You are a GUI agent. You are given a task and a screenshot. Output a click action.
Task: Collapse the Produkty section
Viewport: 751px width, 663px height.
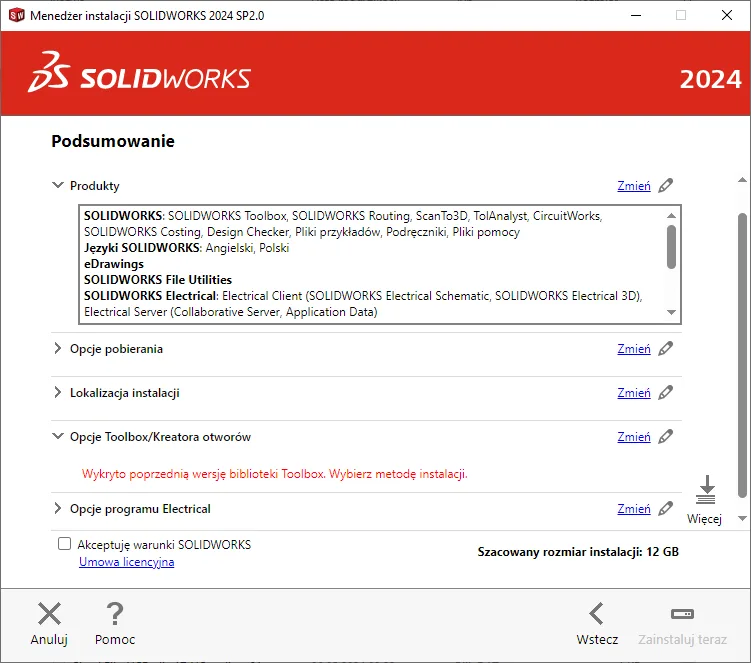tap(57, 185)
